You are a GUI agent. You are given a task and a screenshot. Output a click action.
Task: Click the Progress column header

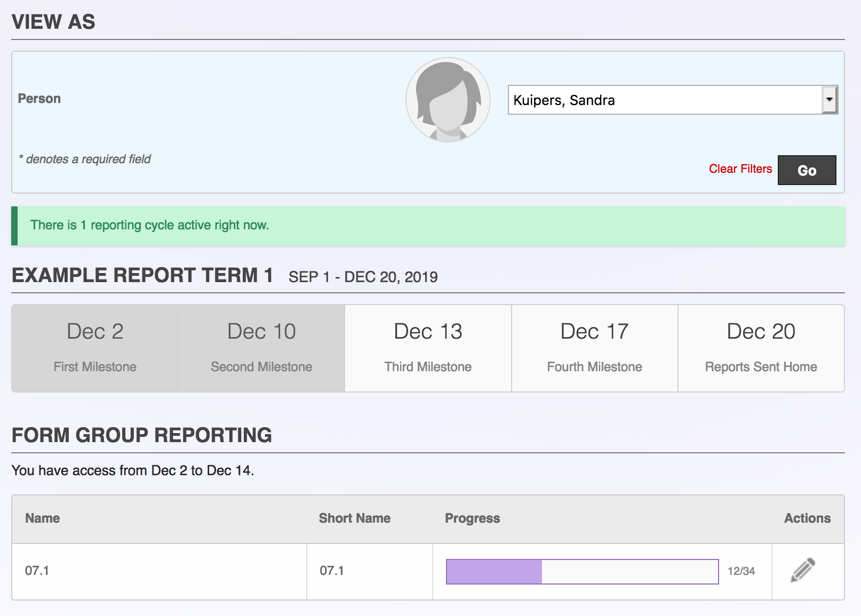(x=472, y=518)
